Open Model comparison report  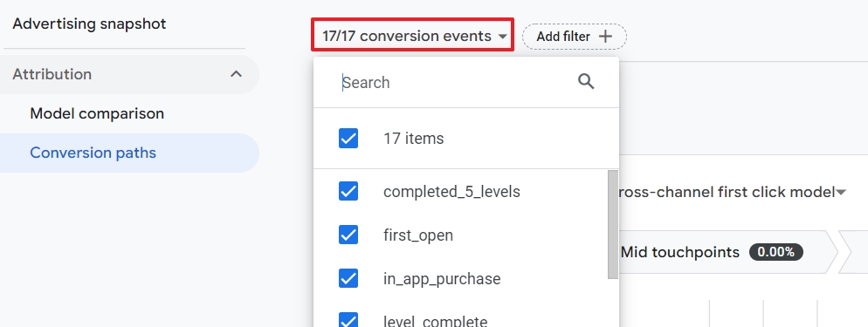click(97, 113)
